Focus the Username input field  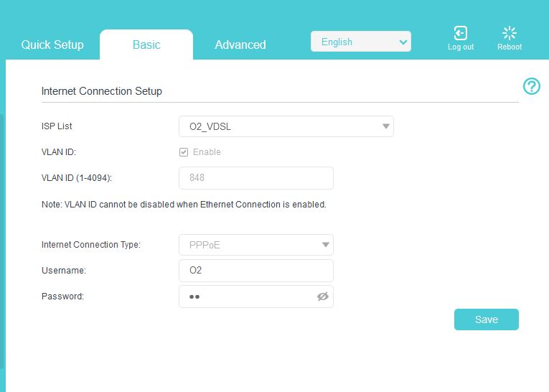255,271
